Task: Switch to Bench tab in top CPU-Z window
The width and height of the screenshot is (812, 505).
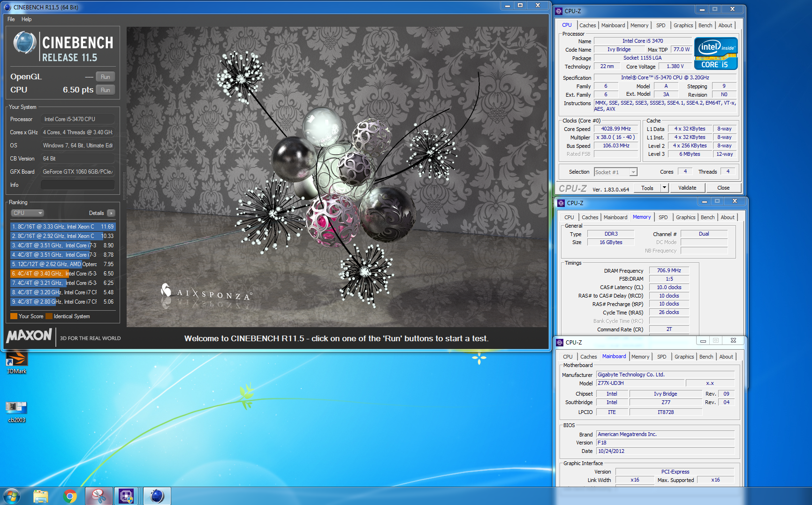Action: 705,25
